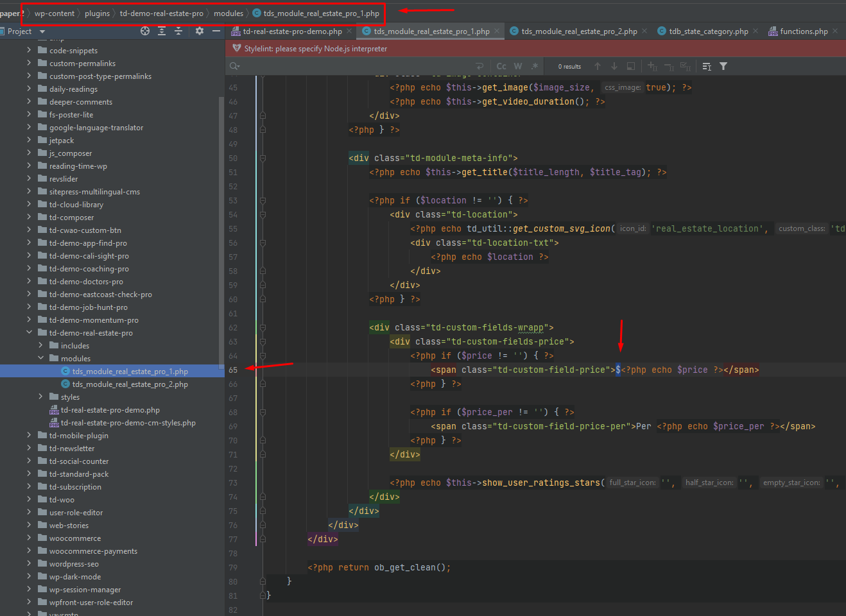Toggle Match Case (Cc) search option

click(501, 66)
